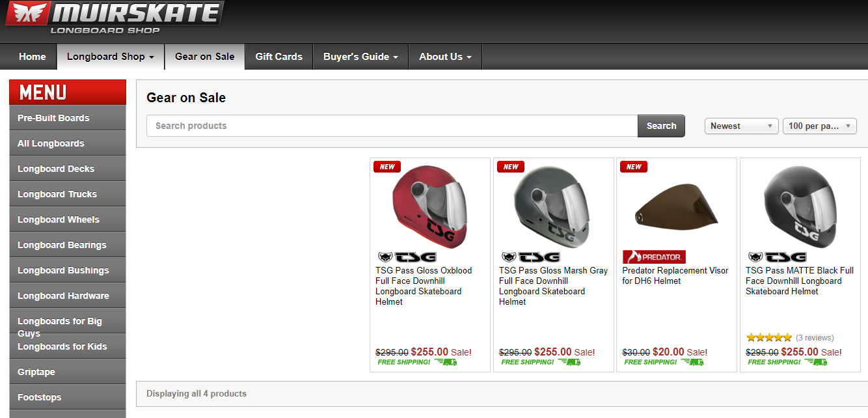
Task: Click NEW badge on Predator Replacement Visor
Action: (x=634, y=167)
